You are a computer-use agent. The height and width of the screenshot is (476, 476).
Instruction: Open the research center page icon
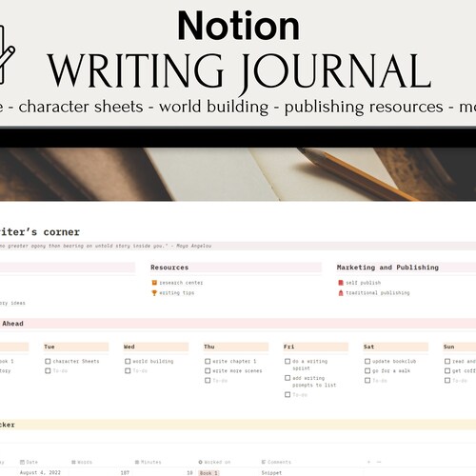click(x=154, y=283)
